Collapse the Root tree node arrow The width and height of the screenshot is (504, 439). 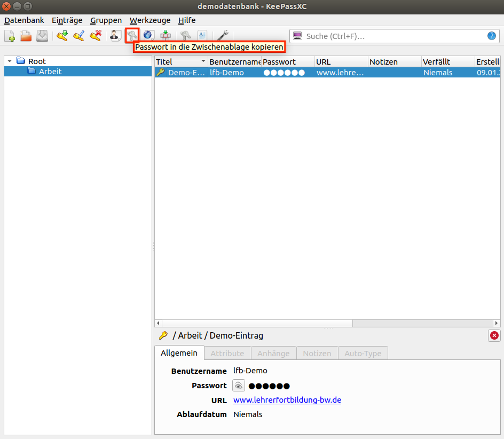pos(10,61)
